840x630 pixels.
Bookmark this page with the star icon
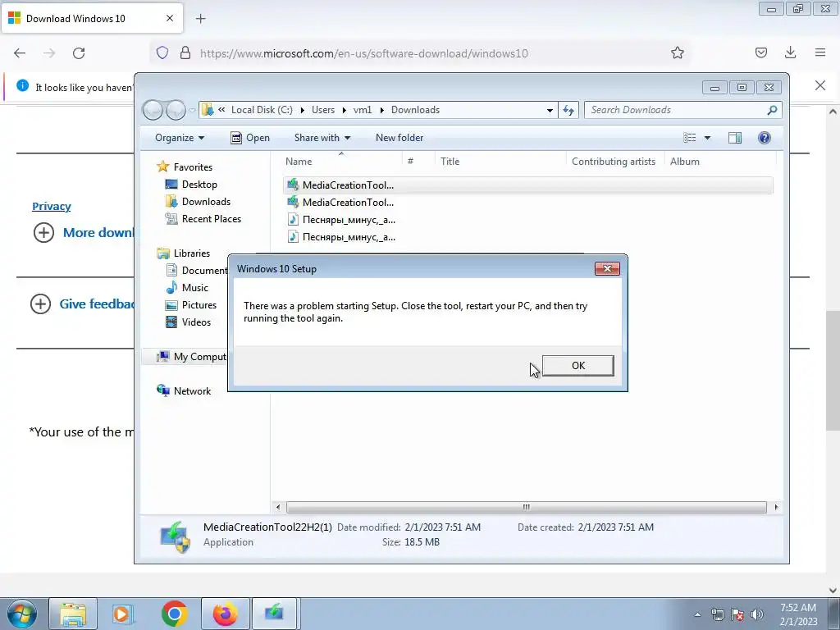coord(677,52)
